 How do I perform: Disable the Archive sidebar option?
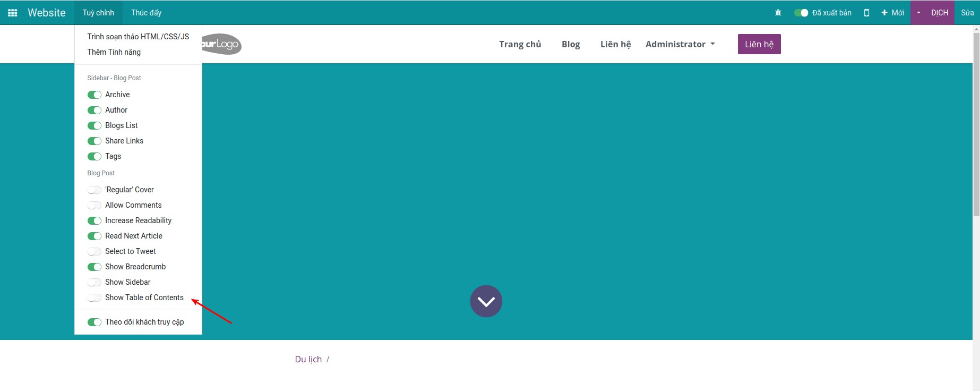[x=94, y=95]
